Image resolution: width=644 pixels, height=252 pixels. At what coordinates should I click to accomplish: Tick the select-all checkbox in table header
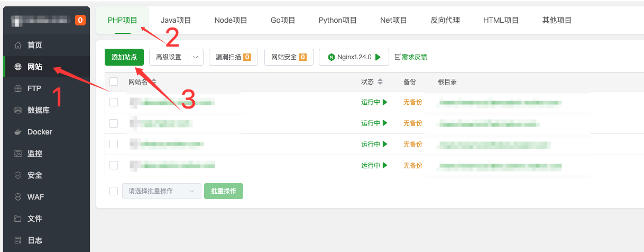114,82
